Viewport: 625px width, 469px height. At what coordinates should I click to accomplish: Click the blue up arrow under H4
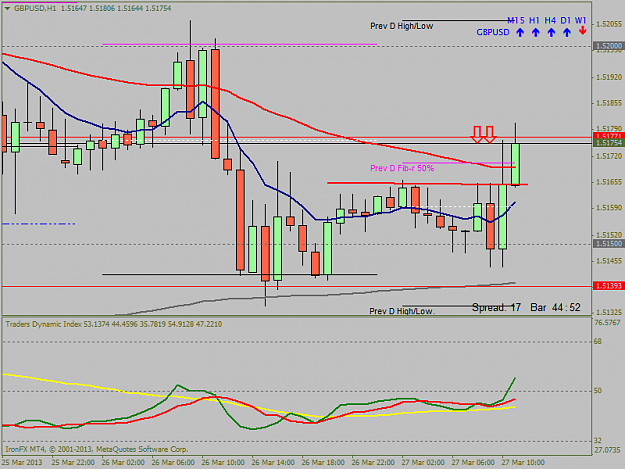pyautogui.click(x=551, y=33)
